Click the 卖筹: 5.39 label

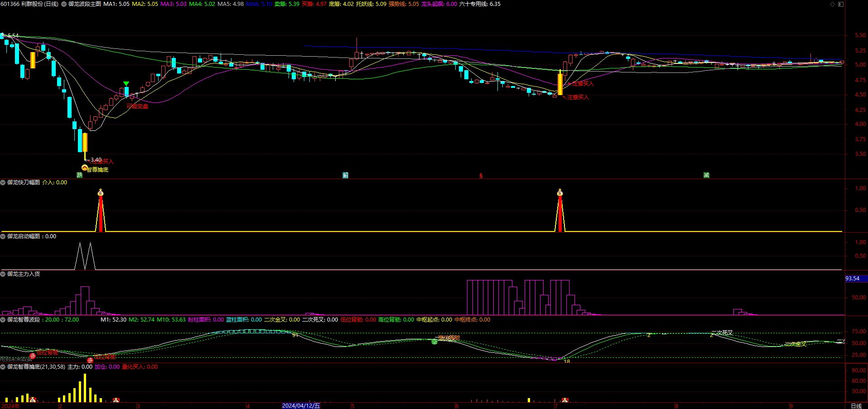coord(287,4)
